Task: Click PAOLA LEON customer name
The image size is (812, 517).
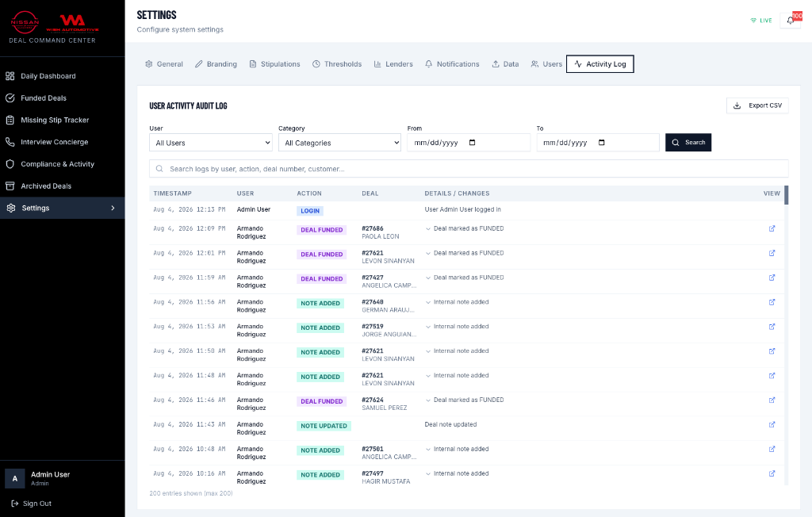Action: [381, 237]
